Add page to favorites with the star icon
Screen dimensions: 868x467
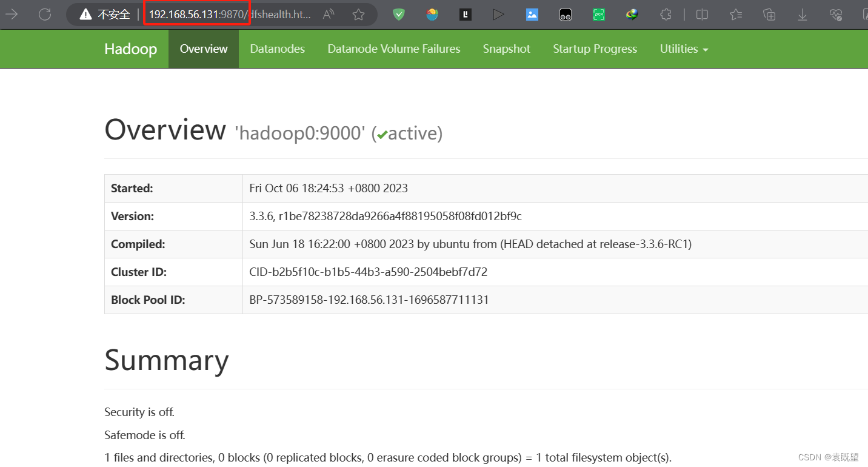click(359, 15)
